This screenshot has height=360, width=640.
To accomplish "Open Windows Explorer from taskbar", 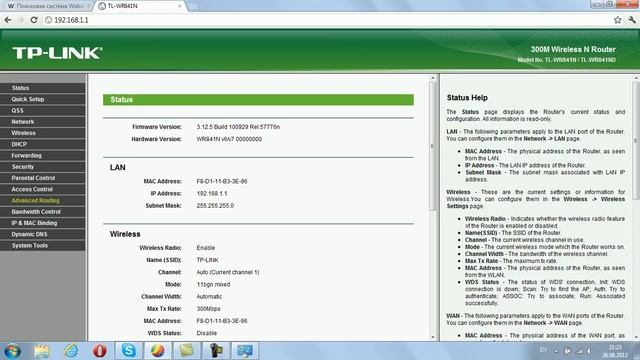I will coord(41,351).
